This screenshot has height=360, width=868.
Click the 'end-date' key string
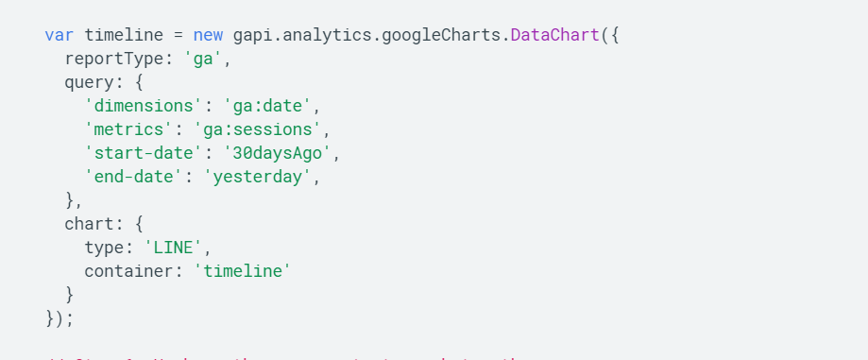(134, 177)
